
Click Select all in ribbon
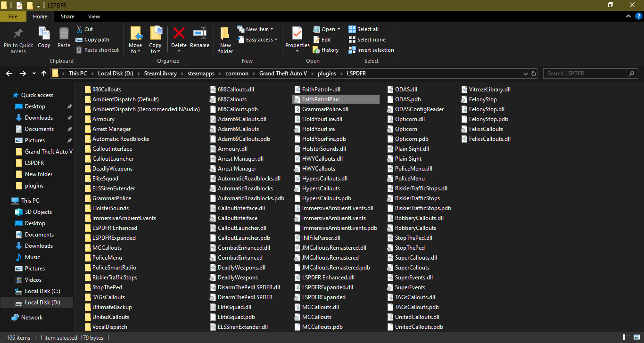click(363, 29)
